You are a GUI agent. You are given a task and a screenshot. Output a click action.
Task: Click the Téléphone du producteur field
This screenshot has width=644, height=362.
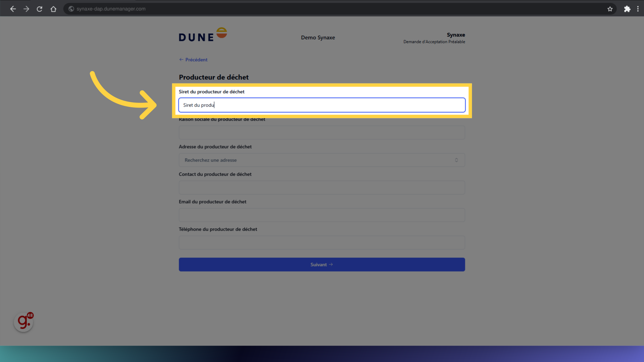(321, 243)
